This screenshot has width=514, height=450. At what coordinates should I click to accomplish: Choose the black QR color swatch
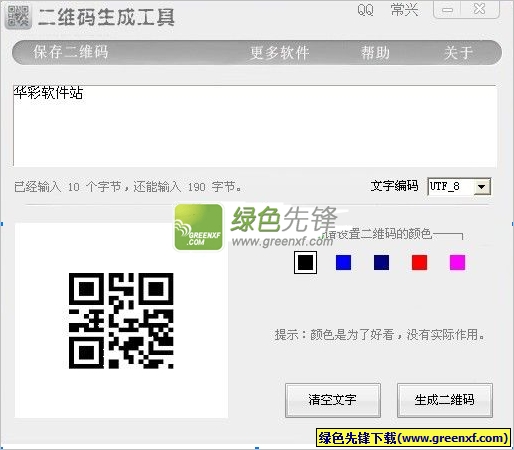click(305, 262)
